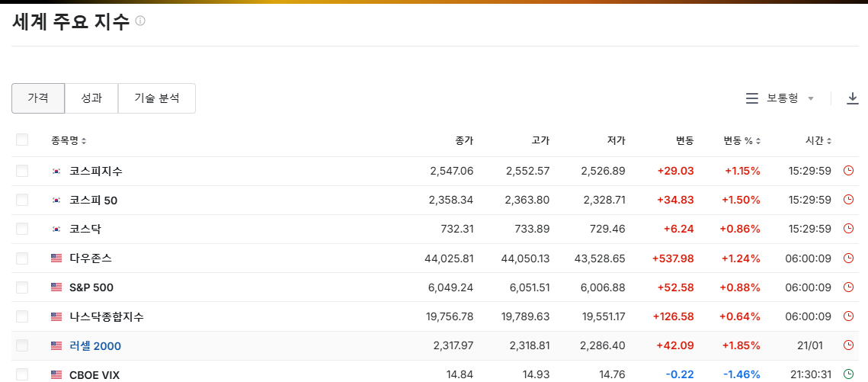Check the 다우존스 row checkbox
Image resolution: width=868 pixels, height=382 pixels.
pos(22,258)
